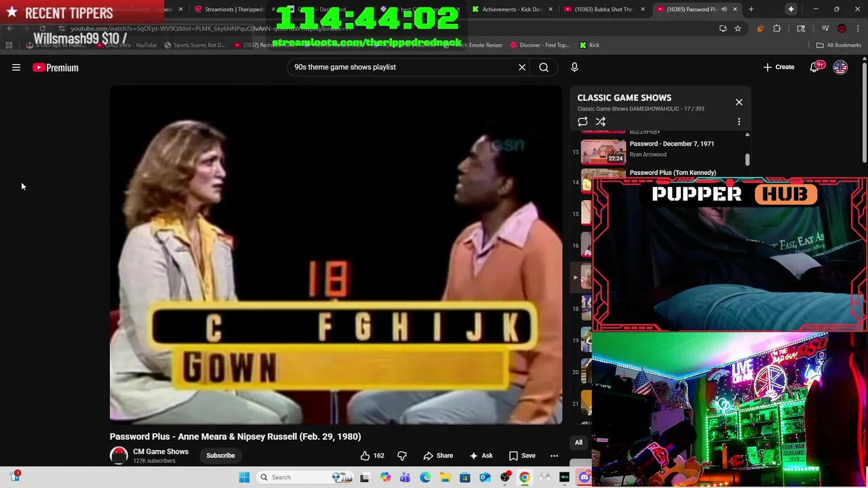868x488 pixels.
Task: Open the CM Game Shows channel name link
Action: coord(161,451)
